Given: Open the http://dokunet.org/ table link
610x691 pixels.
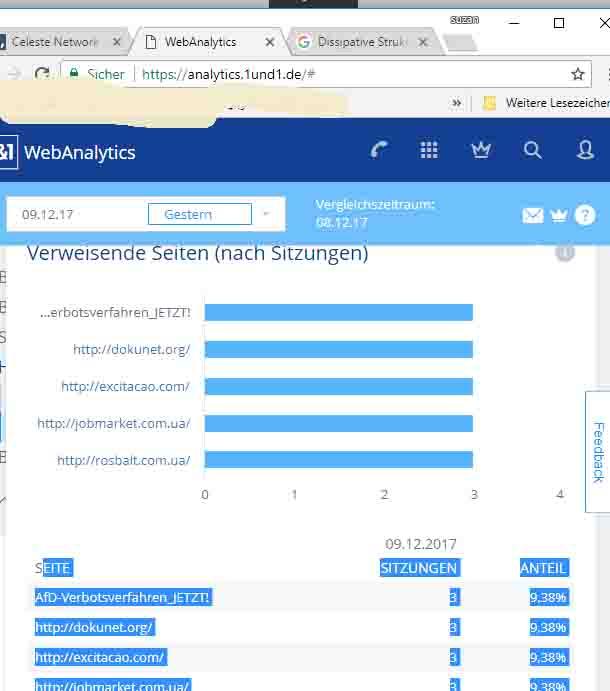Looking at the screenshot, I should [x=94, y=627].
